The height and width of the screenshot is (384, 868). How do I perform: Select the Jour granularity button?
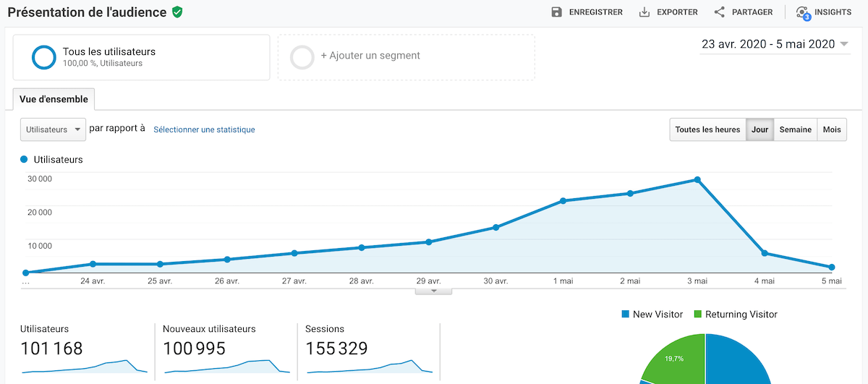point(759,129)
